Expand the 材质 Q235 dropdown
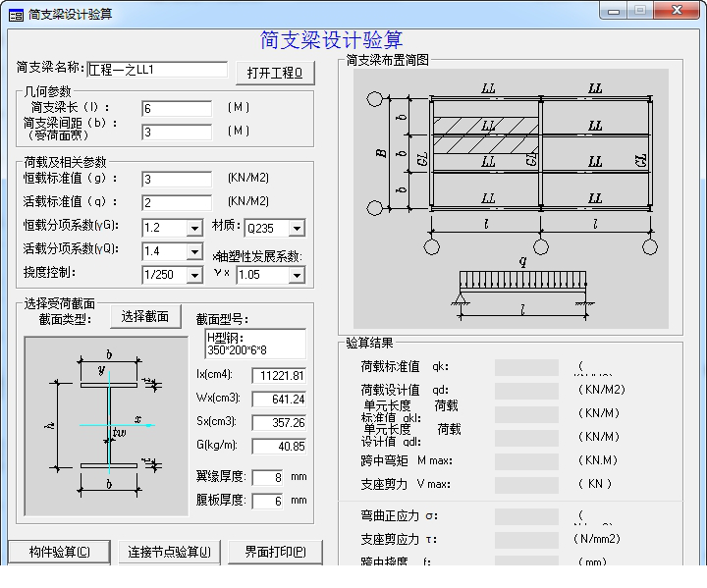This screenshot has width=707, height=588. coord(297,229)
